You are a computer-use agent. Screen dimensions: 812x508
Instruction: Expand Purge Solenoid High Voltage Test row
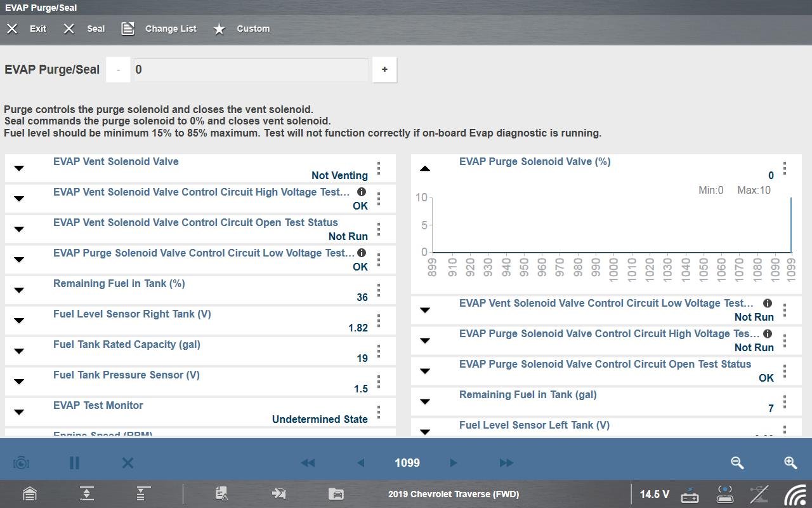tap(425, 340)
